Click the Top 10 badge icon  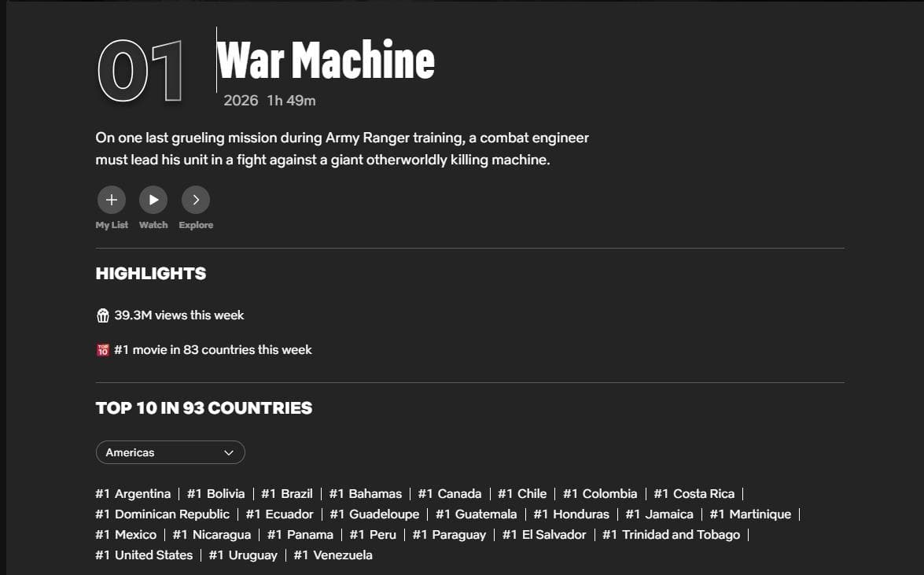pos(102,350)
